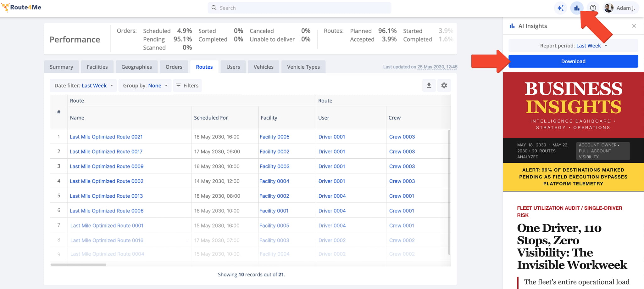
Task: Open Last Mile Optimized Route 0021 link
Action: (x=106, y=137)
